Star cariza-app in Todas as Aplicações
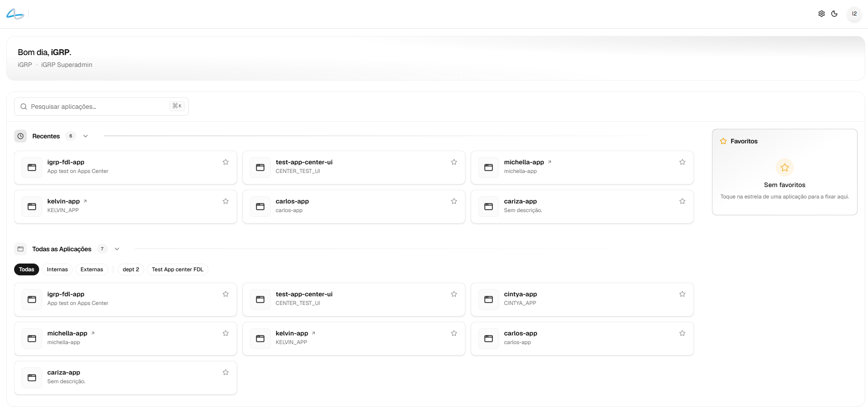 point(226,372)
